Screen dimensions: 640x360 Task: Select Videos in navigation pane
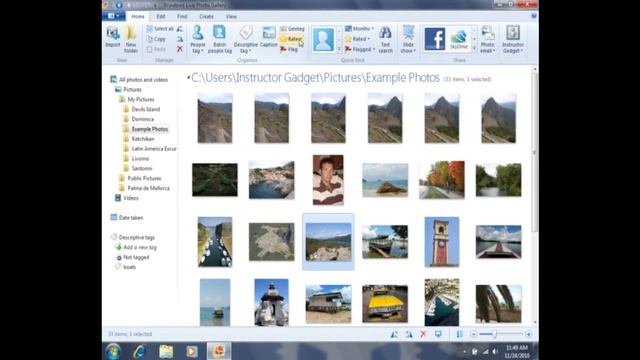(131, 198)
